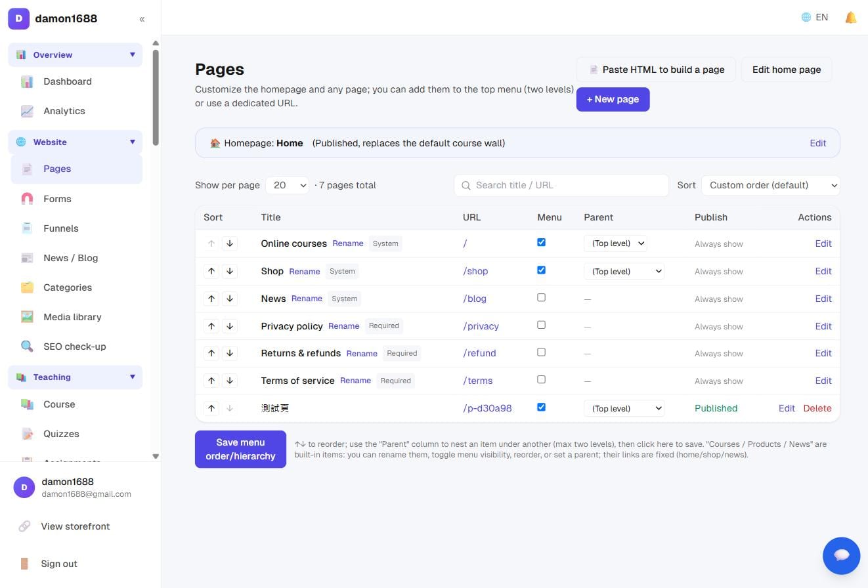868x588 pixels.
Task: Click Save menu order/hierarchy button
Action: [240, 450]
